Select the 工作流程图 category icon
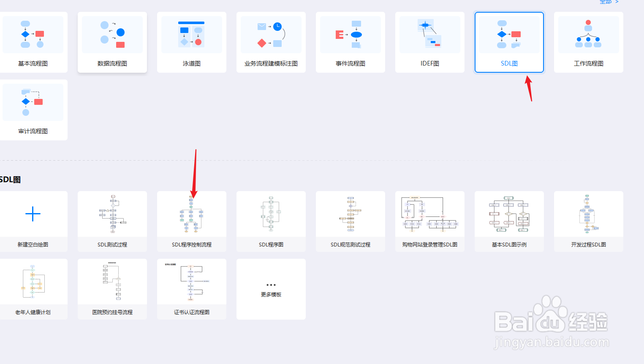Viewport: 644px width, 364px height. [588, 34]
